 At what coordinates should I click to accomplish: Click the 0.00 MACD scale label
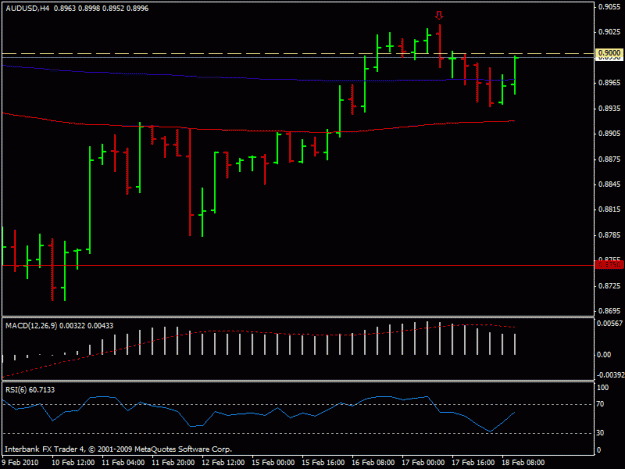(604, 355)
